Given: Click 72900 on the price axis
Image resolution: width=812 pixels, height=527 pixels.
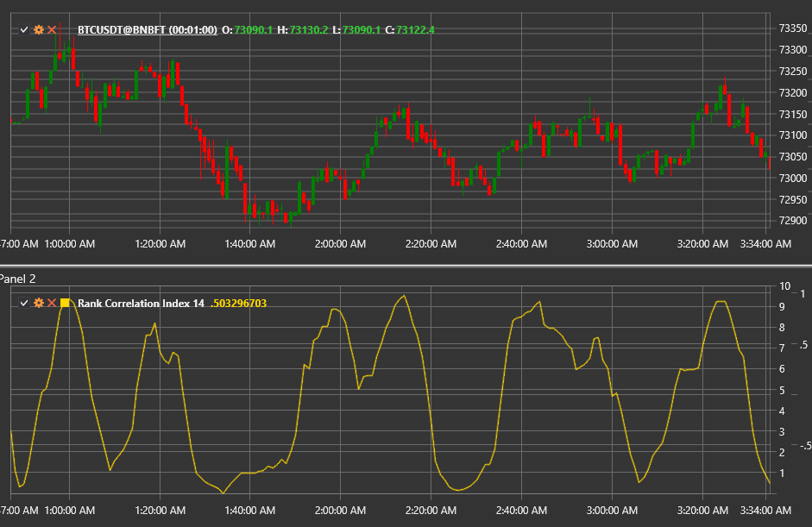Looking at the screenshot, I should click(793, 221).
